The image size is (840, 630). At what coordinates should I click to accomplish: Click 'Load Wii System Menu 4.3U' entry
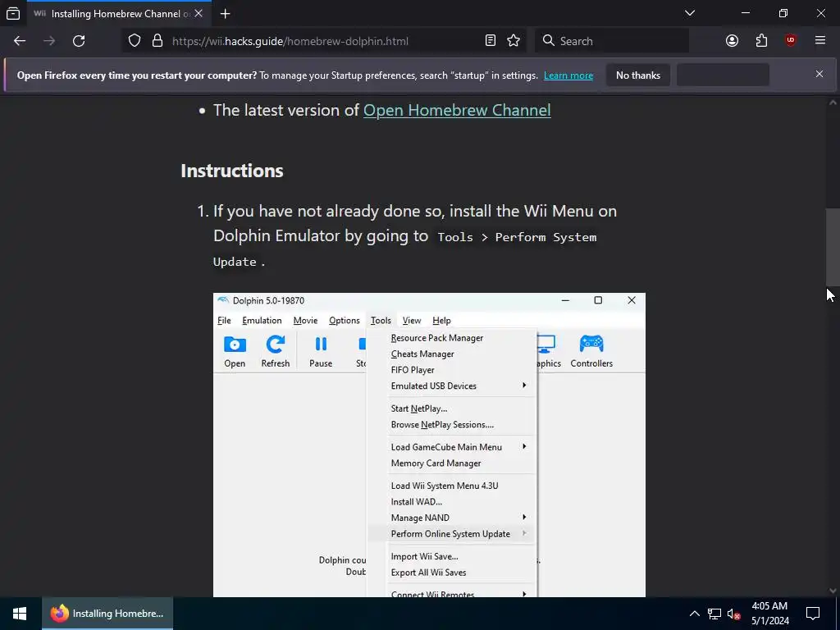click(444, 486)
